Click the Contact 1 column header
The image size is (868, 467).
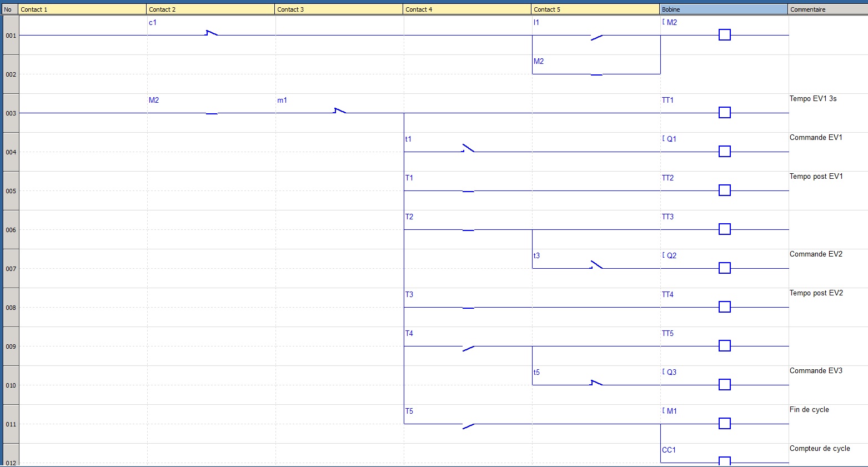(83, 9)
